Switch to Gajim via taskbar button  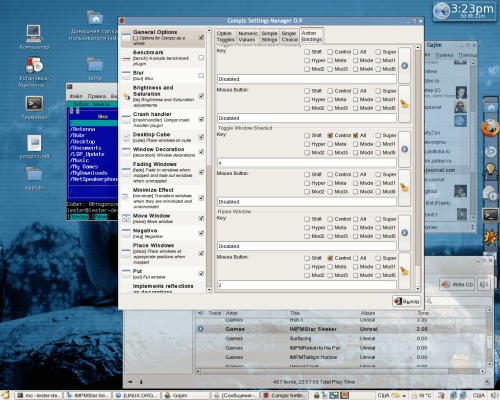[x=186, y=395]
